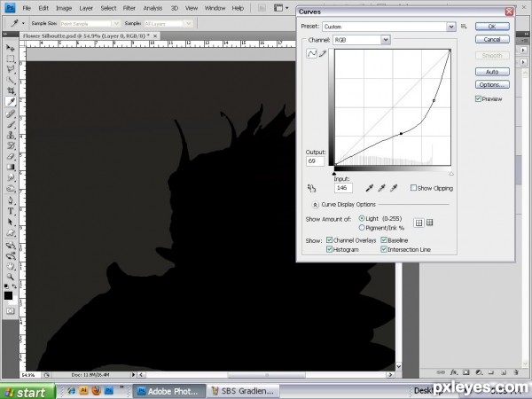
Task: Open the tool preset picker arrow
Action: point(23,23)
